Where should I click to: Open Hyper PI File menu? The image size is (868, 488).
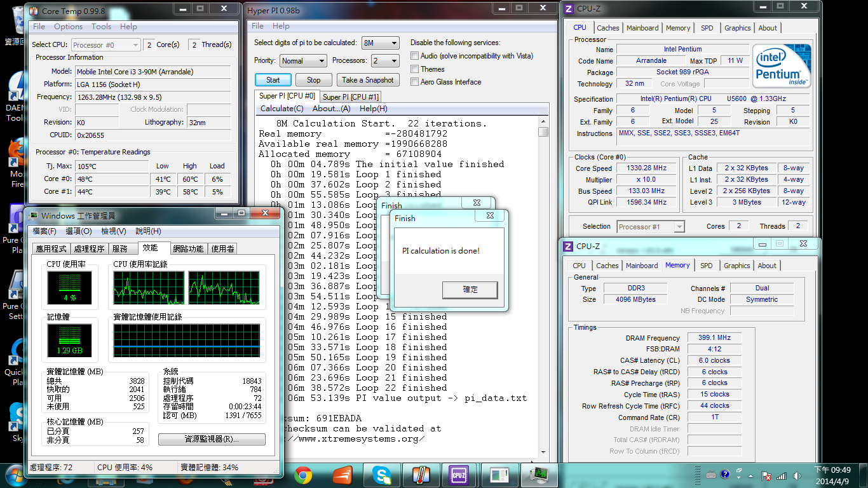[257, 26]
